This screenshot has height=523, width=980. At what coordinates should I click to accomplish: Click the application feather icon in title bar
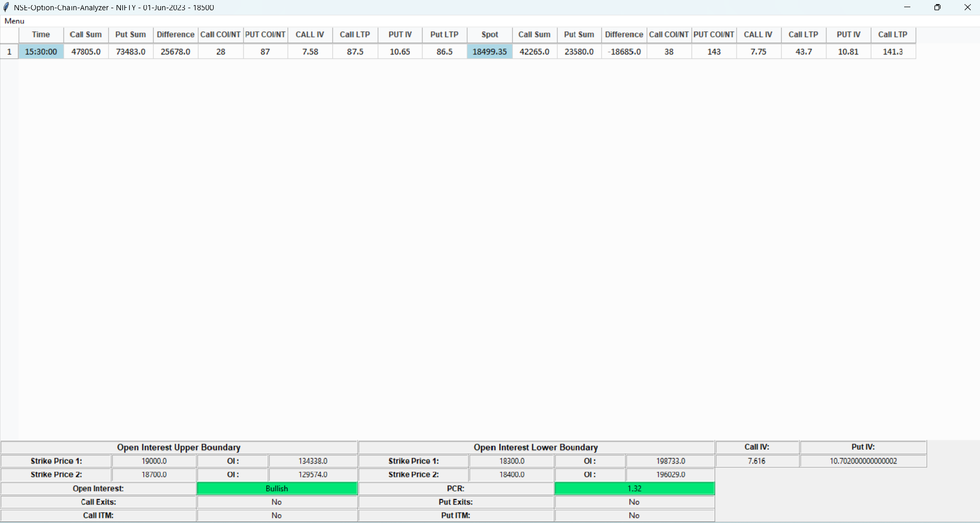tap(7, 7)
